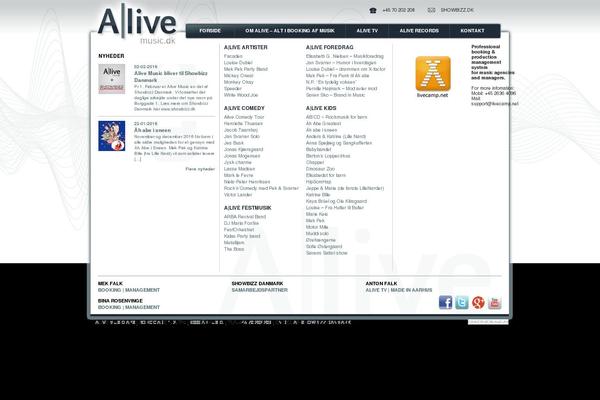600x400 pixels.
Task: Open comedian Lasse Madsen
Action: [x=239, y=169]
